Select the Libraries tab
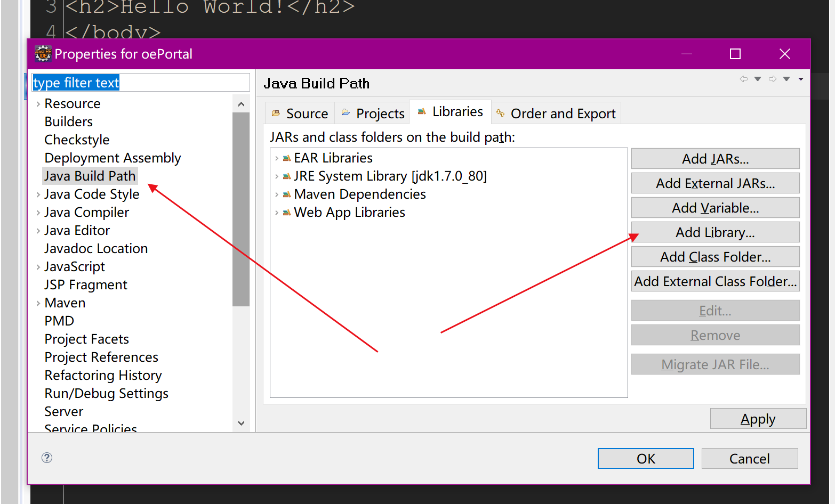Viewport: 835px width, 504px height. coord(450,111)
